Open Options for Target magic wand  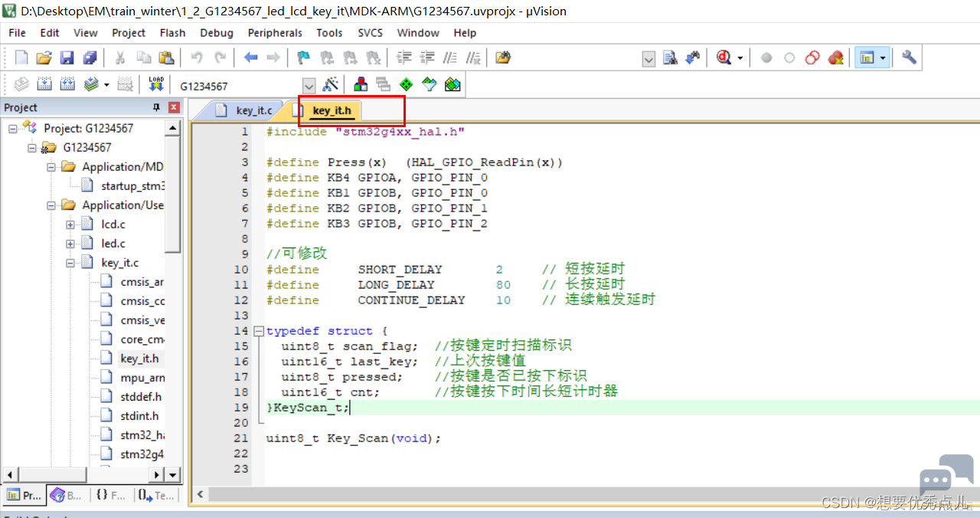pos(331,84)
